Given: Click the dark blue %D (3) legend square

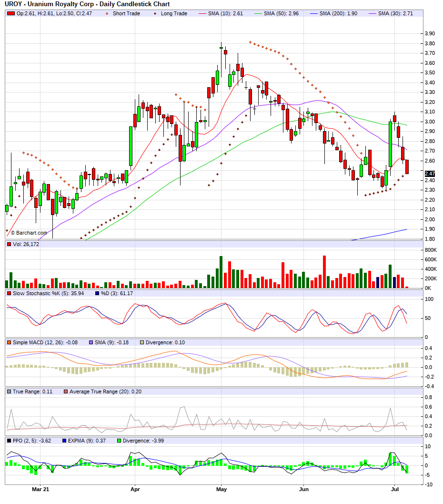Looking at the screenshot, I should pyautogui.click(x=97, y=293).
